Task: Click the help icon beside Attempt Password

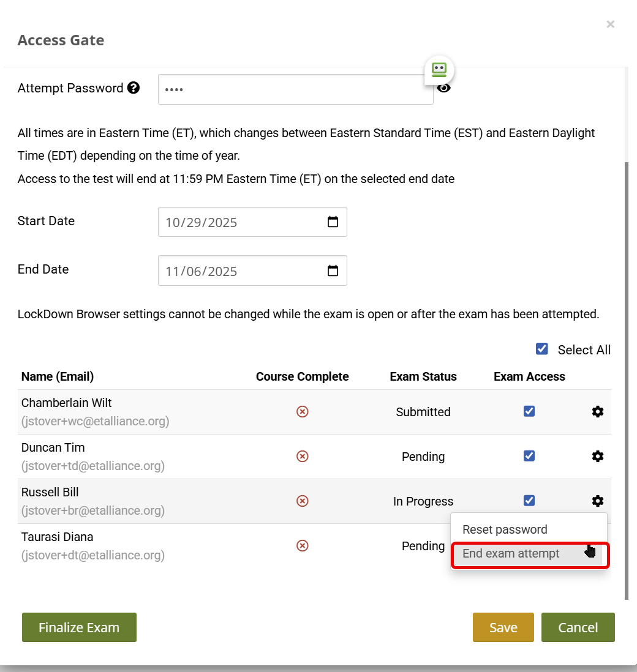Action: point(134,88)
